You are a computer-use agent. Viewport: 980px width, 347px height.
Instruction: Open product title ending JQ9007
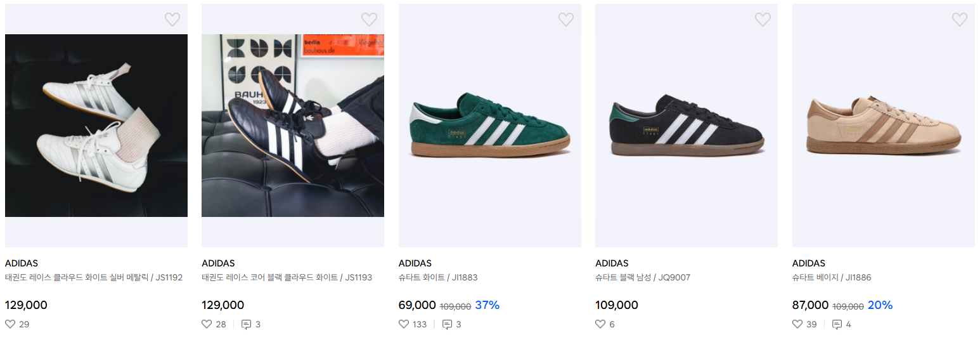pos(643,277)
